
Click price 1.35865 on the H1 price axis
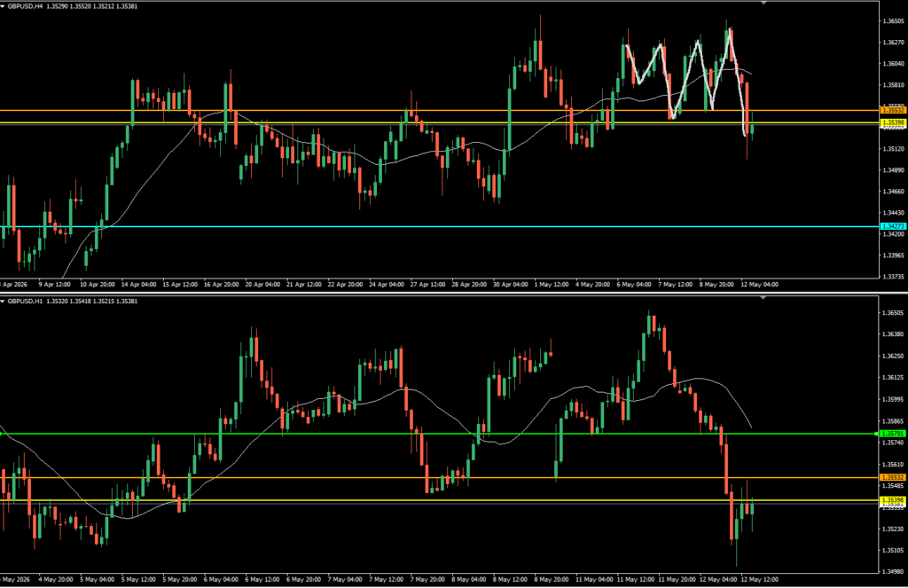click(893, 422)
